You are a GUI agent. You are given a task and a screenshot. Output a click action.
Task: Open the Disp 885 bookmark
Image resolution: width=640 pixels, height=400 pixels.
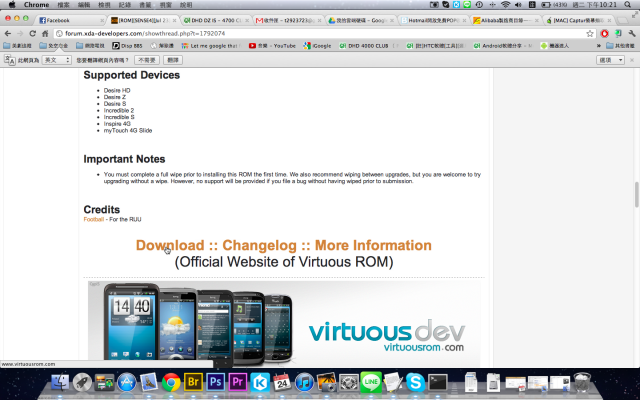click(x=127, y=46)
